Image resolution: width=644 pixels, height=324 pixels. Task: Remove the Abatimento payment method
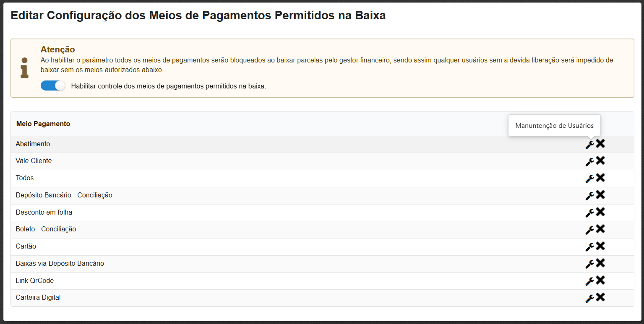tap(600, 143)
